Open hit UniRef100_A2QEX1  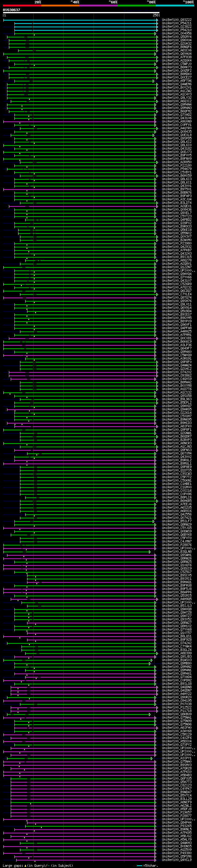(177, 206)
